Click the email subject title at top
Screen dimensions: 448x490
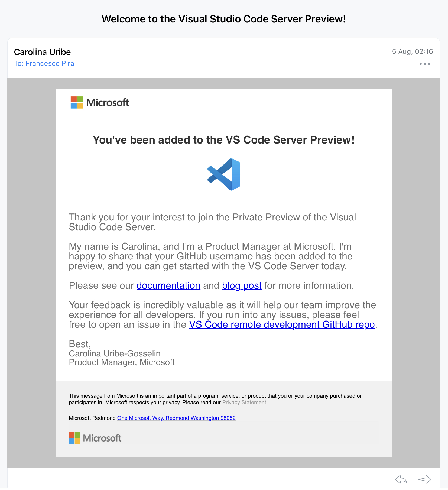[224, 19]
